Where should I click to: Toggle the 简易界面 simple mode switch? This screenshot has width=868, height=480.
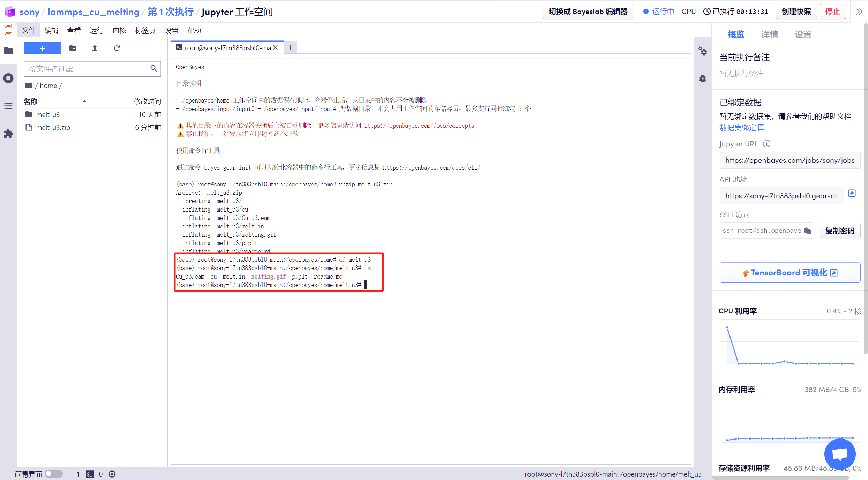click(54, 474)
